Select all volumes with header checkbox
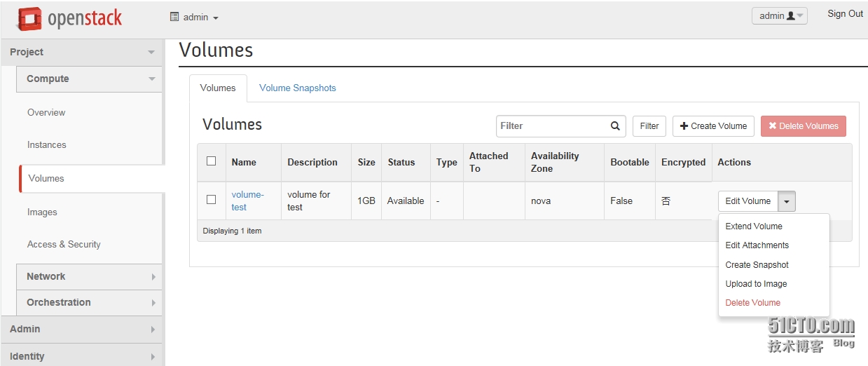 coord(211,161)
